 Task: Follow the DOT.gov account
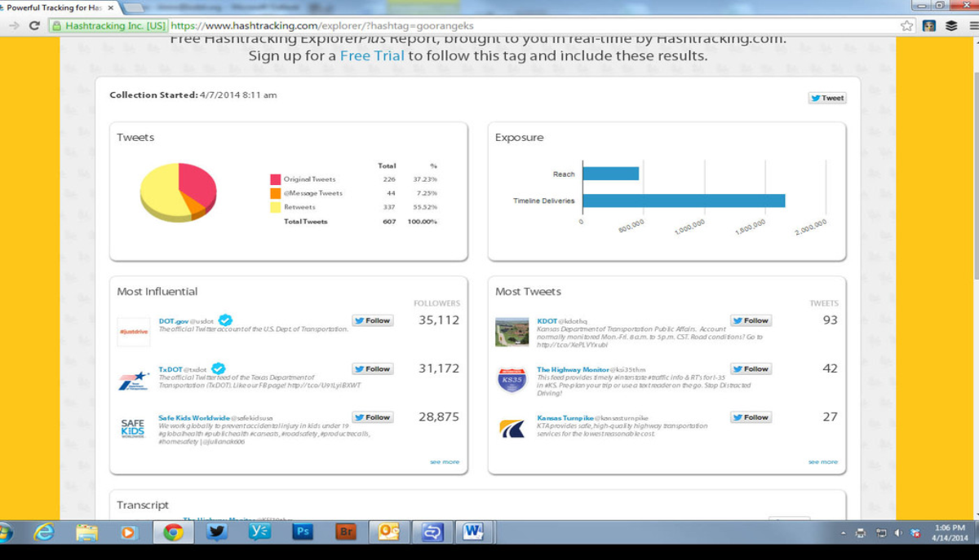tap(372, 320)
